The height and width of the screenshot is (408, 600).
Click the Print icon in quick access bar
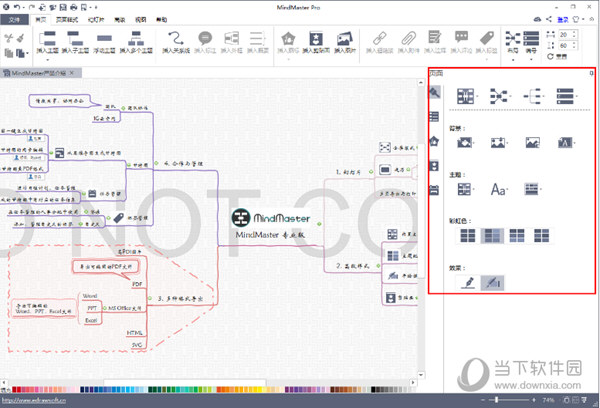pyautogui.click(x=73, y=7)
